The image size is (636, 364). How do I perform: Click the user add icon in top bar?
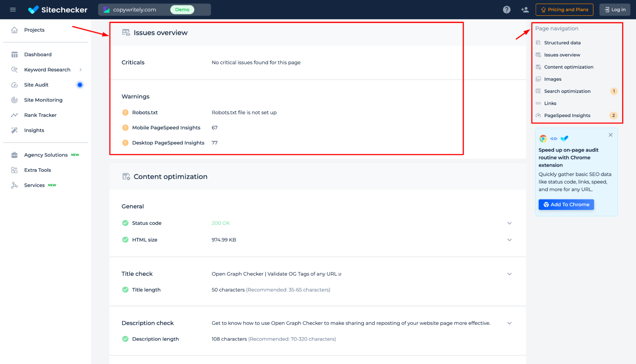pyautogui.click(x=524, y=10)
